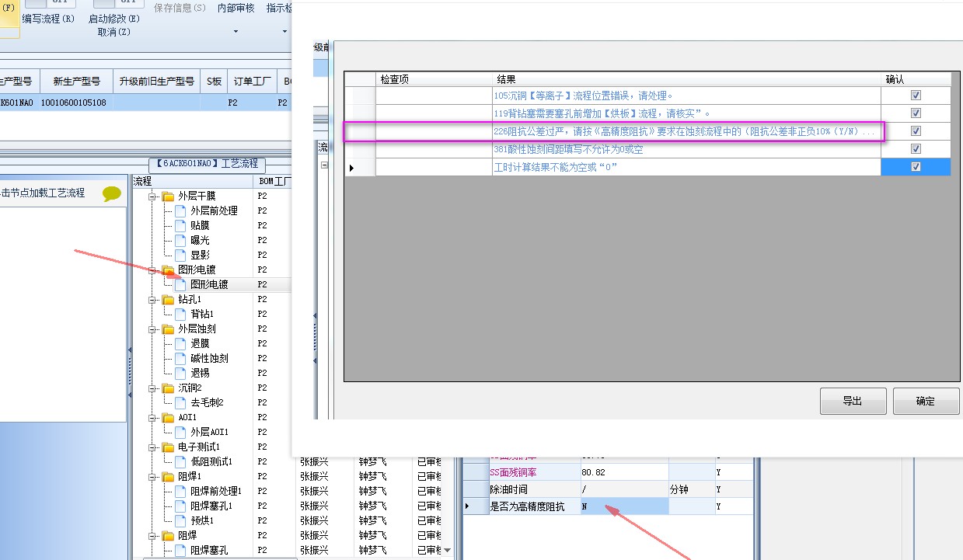Click the AOI1 folder icon
Image resolution: width=963 pixels, height=560 pixels.
(x=169, y=418)
